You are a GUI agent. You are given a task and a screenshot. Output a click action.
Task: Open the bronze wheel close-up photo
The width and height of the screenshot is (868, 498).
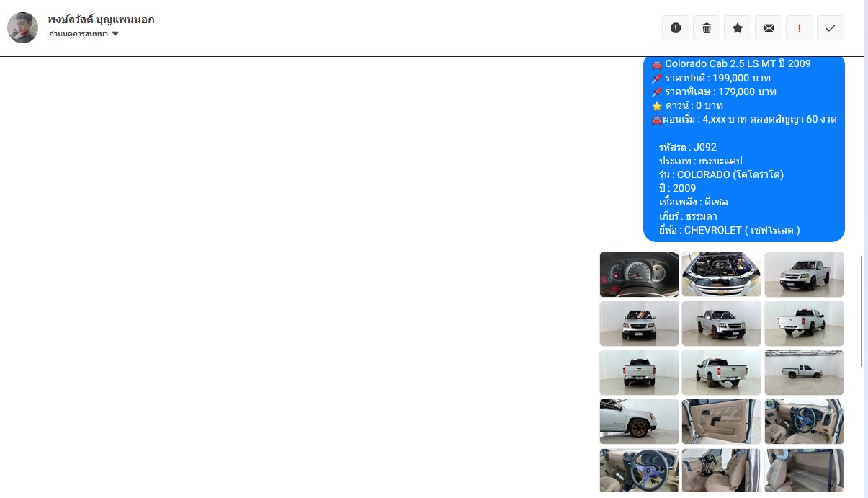(639, 422)
